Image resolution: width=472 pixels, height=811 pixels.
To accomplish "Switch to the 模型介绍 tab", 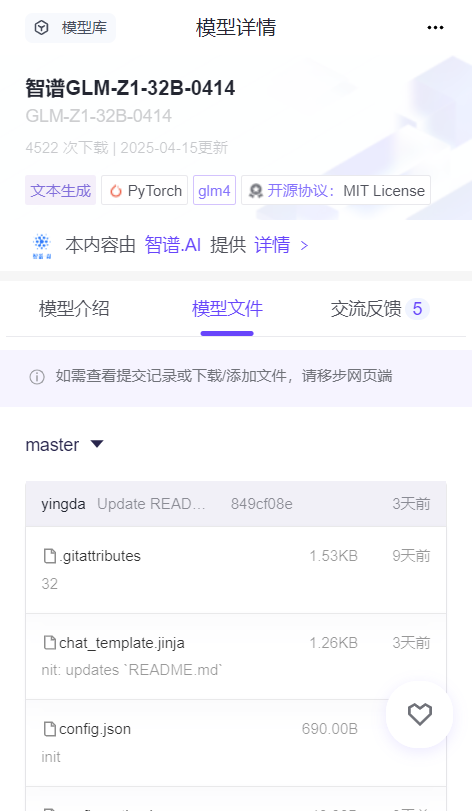I will pos(74,309).
